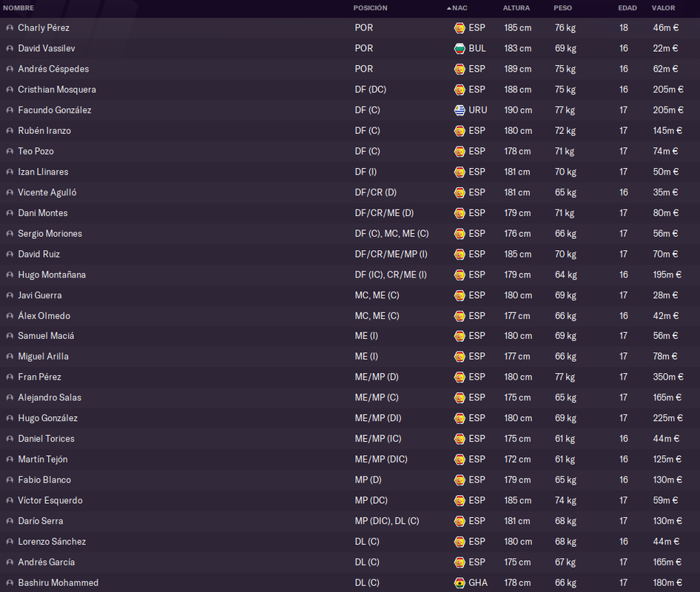The width and height of the screenshot is (700, 592).
Task: Click the player icon beside Izan Llinares
Action: (x=10, y=172)
